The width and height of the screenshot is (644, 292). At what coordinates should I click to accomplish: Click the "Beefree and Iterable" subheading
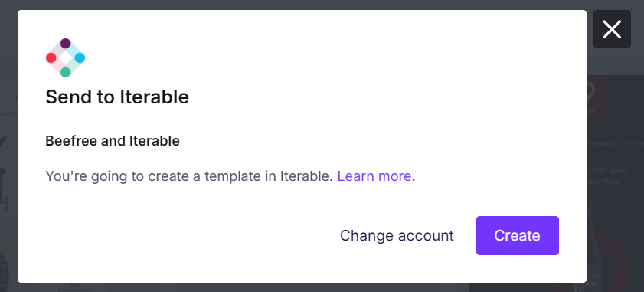(113, 141)
